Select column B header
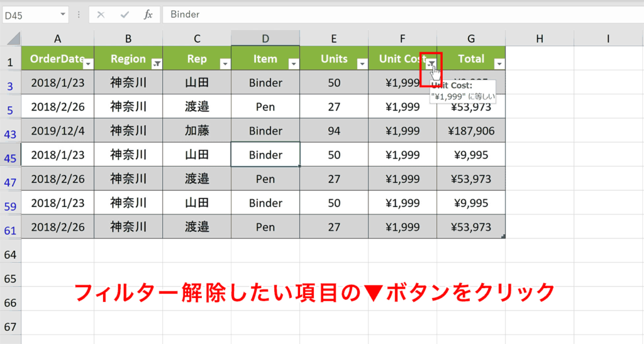The height and width of the screenshot is (344, 644). [x=128, y=38]
